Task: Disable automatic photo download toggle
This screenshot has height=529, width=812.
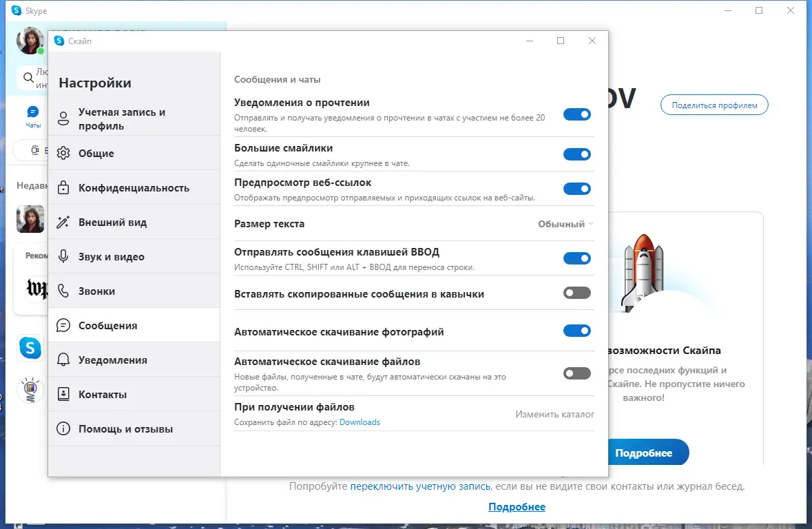Action: (x=577, y=331)
